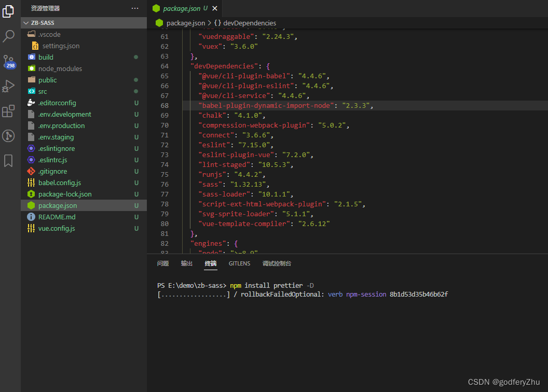The image size is (548, 392).
Task: Click the node_modules folder icon
Action: pyautogui.click(x=32, y=68)
